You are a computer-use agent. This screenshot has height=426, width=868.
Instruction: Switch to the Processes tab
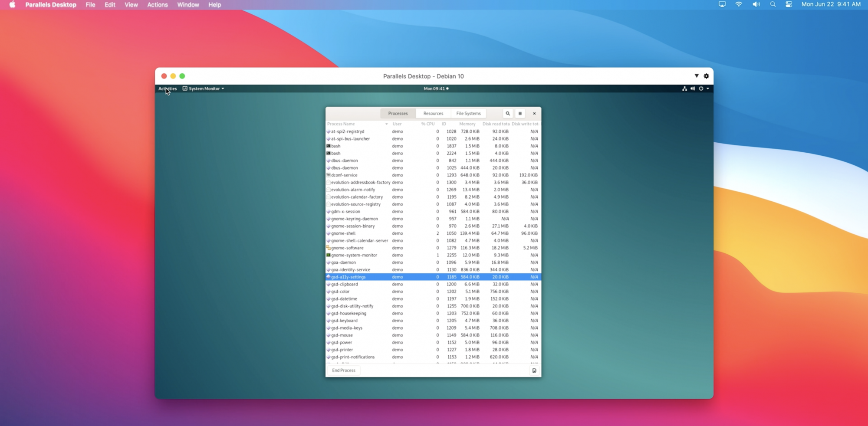pos(398,113)
